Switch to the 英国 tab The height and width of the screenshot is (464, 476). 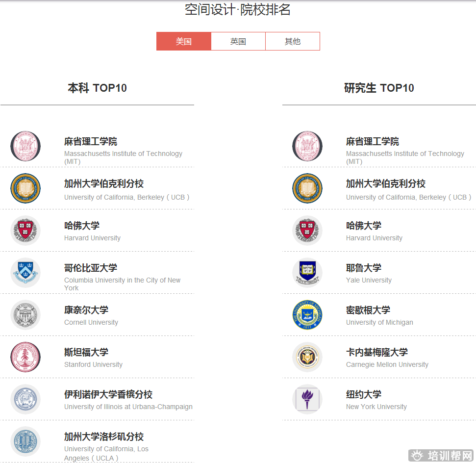[x=238, y=41]
